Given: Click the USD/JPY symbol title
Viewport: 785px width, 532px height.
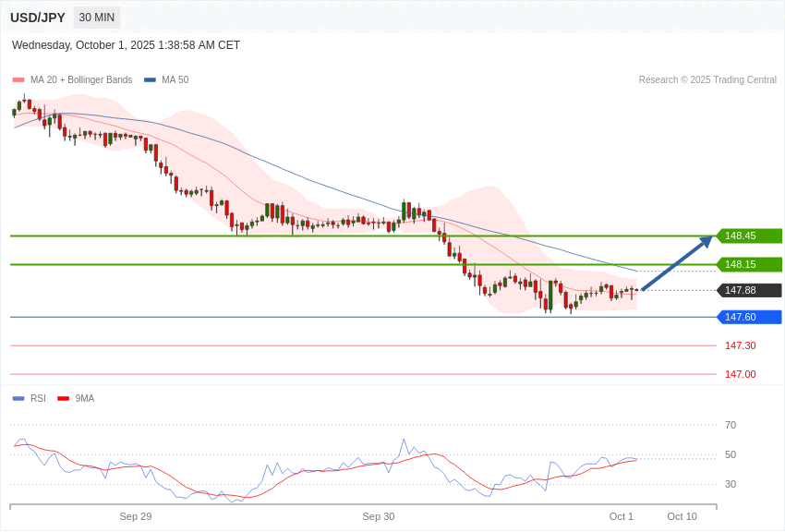Looking at the screenshot, I should point(38,18).
